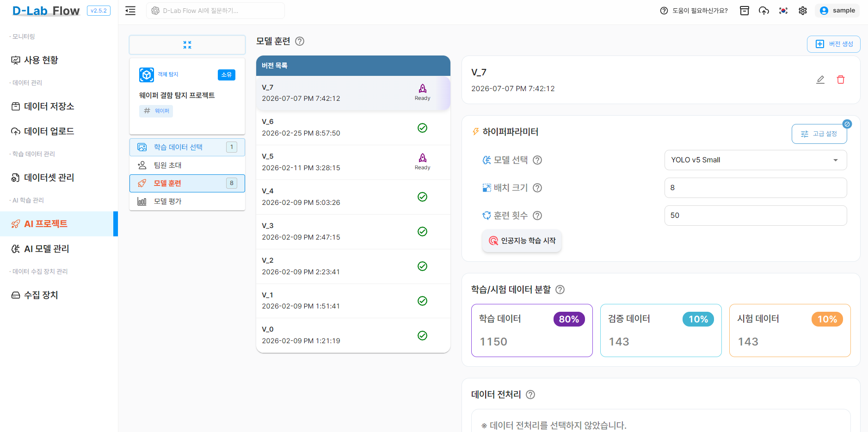Open 데이터셋 관리 in the sidebar
Viewport: 868px width, 432px height.
point(59,178)
